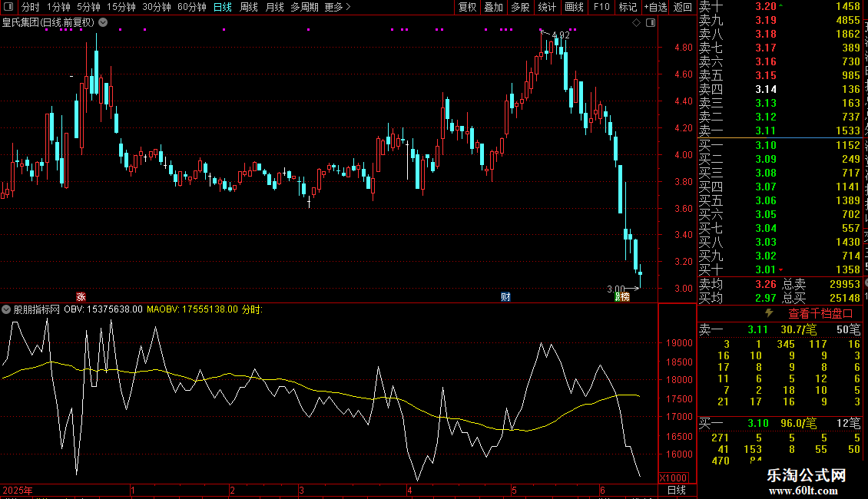Viewport: 868px width, 499px height.
Task: Click month 3 on the time axis
Action: [x=301, y=490]
